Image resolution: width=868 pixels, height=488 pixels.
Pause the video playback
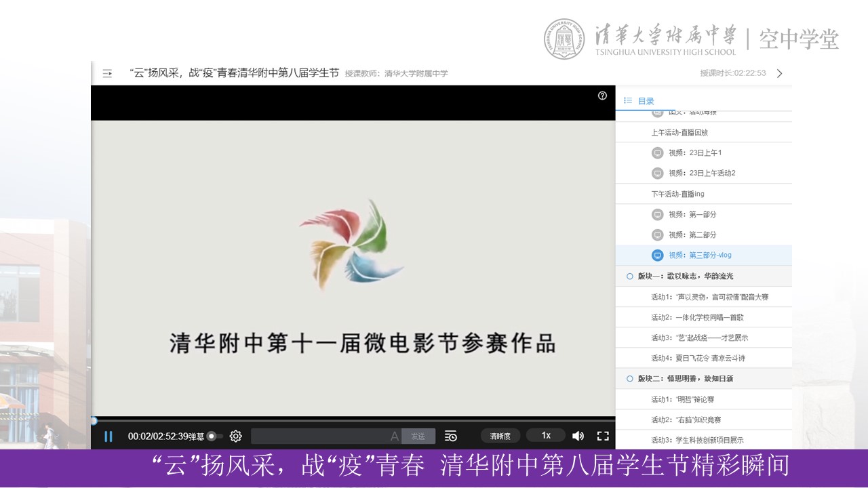click(x=108, y=436)
